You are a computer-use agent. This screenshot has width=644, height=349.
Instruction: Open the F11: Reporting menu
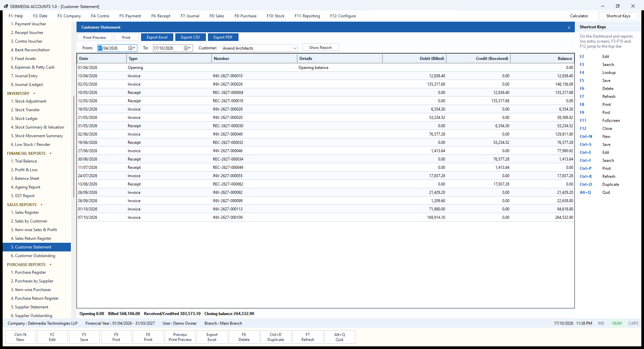tap(307, 16)
